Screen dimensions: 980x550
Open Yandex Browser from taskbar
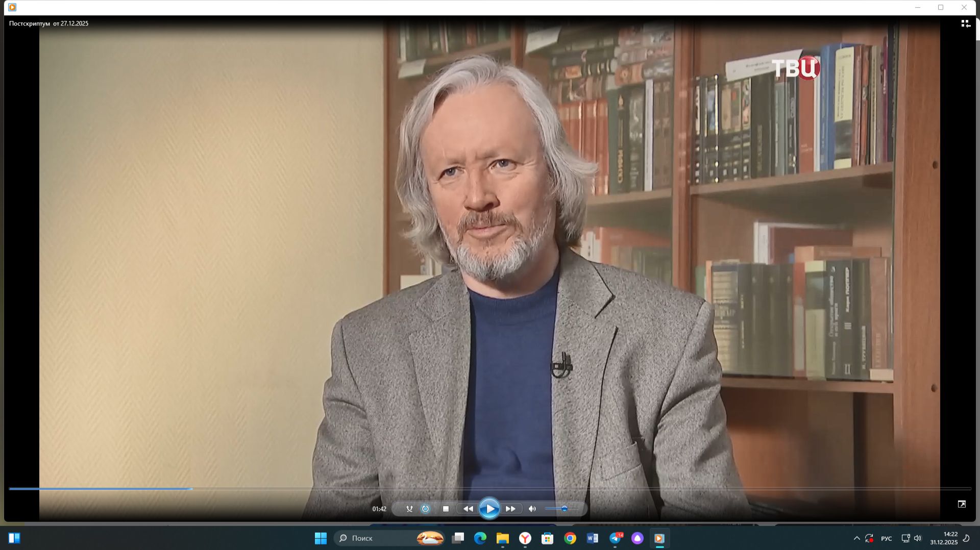coord(525,538)
